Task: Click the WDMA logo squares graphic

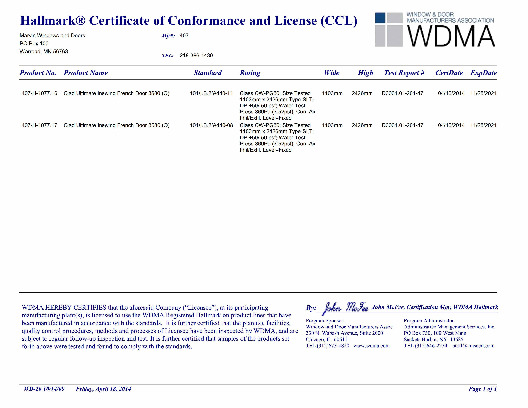Action: point(389,30)
